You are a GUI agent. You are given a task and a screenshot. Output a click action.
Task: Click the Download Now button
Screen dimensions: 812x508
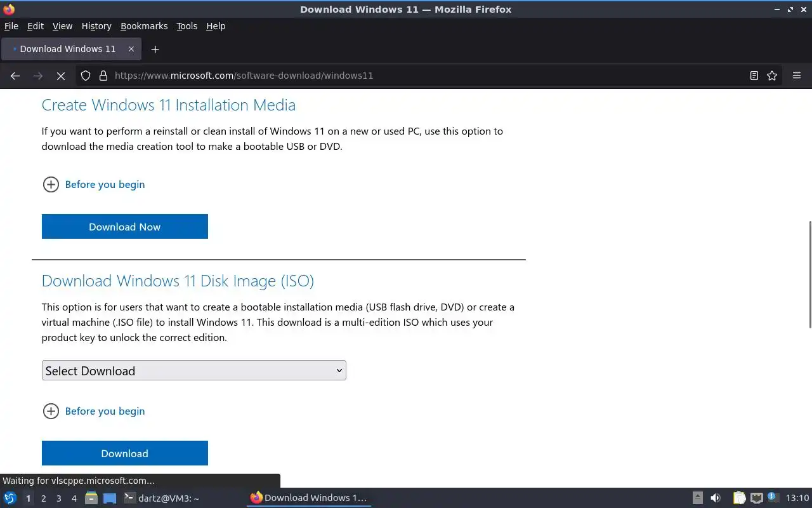[x=125, y=227]
